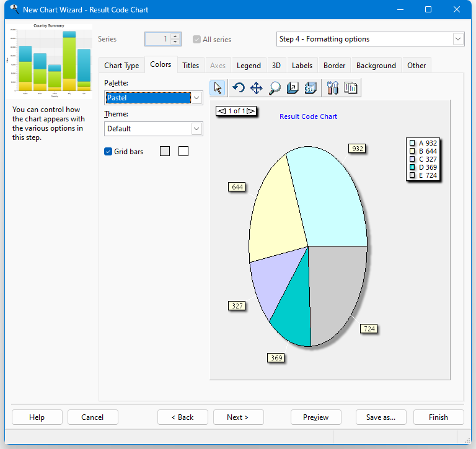Select the magnifier zoom tool
Viewport: 476px width, 449px height.
tap(275, 89)
